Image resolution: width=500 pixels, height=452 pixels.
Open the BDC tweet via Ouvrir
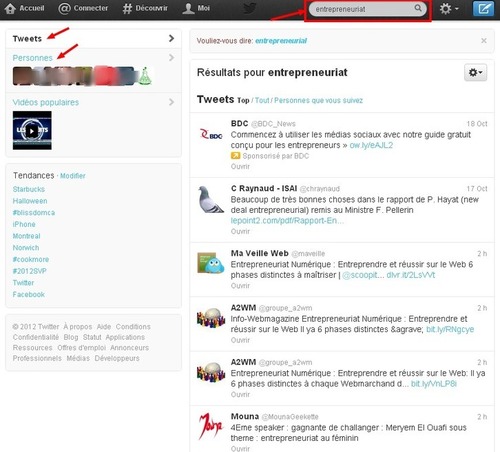point(240,166)
